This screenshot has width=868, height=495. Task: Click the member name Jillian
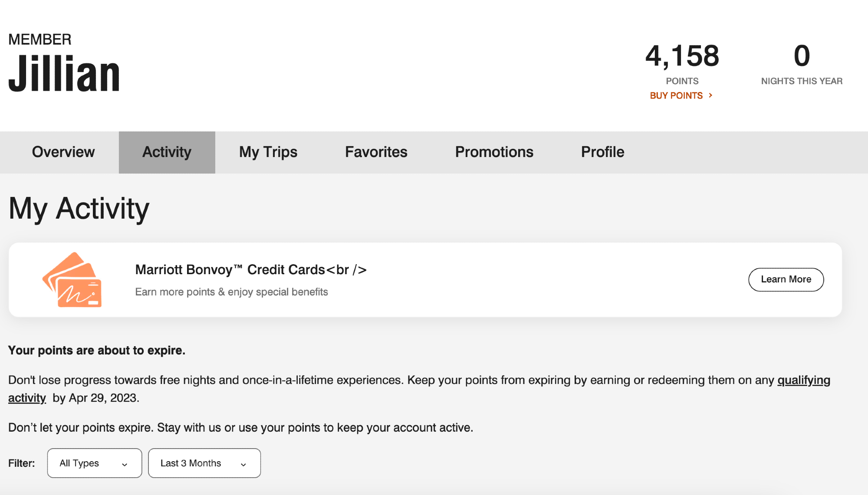[64, 74]
